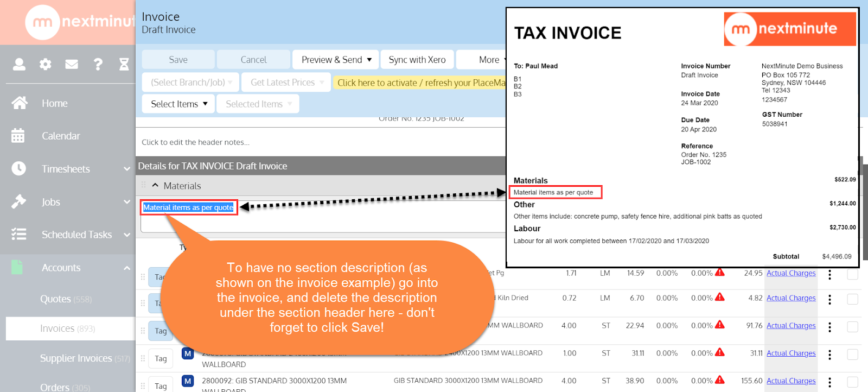868x392 pixels.
Task: Click the Timesheets clock icon
Action: (18, 169)
